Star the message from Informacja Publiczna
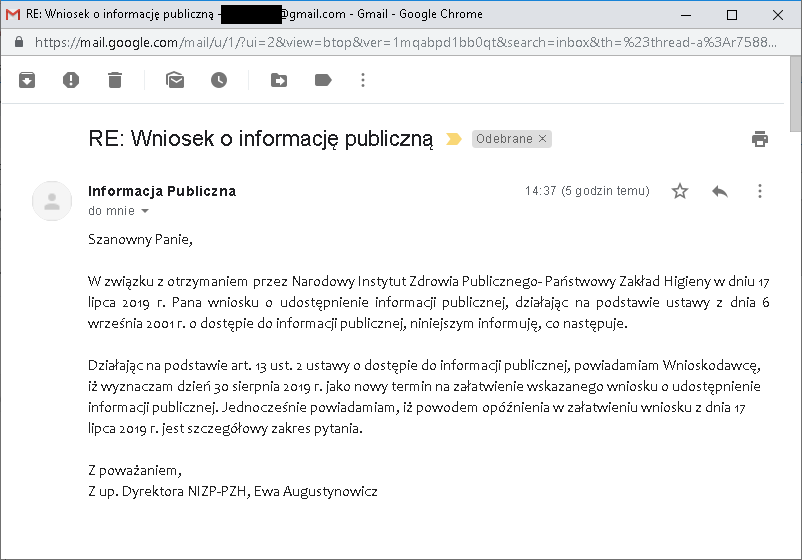Viewport: 802px width, 560px height. pyautogui.click(x=680, y=191)
